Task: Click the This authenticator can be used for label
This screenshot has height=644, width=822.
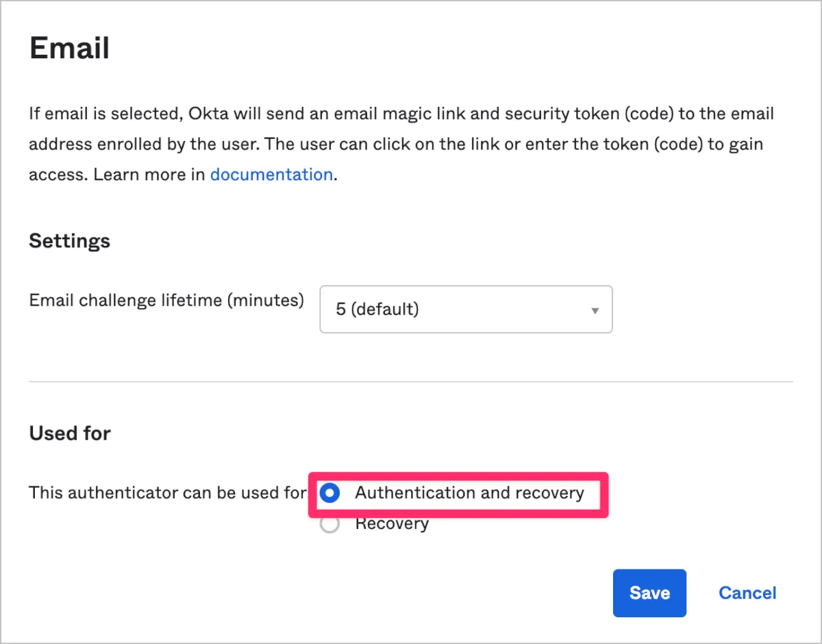Action: 167,493
